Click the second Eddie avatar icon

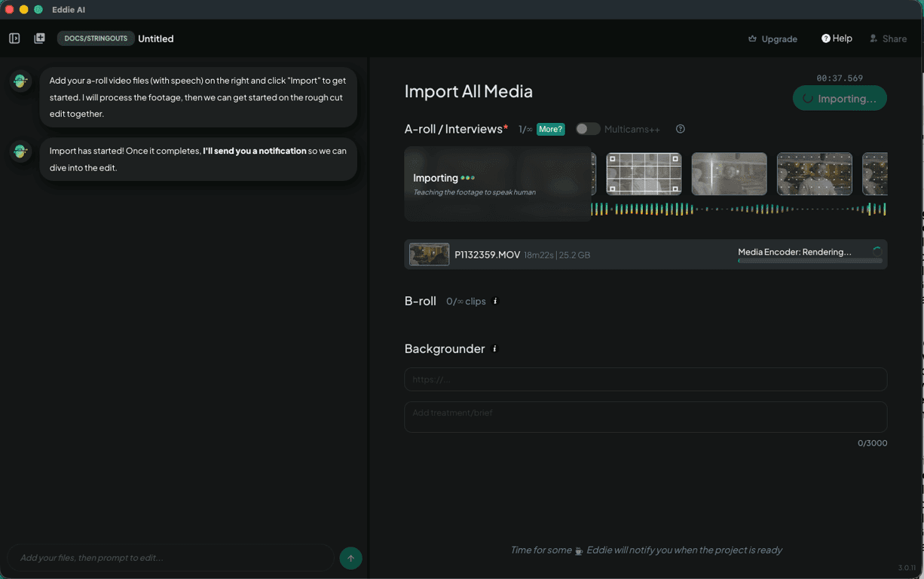click(x=20, y=151)
